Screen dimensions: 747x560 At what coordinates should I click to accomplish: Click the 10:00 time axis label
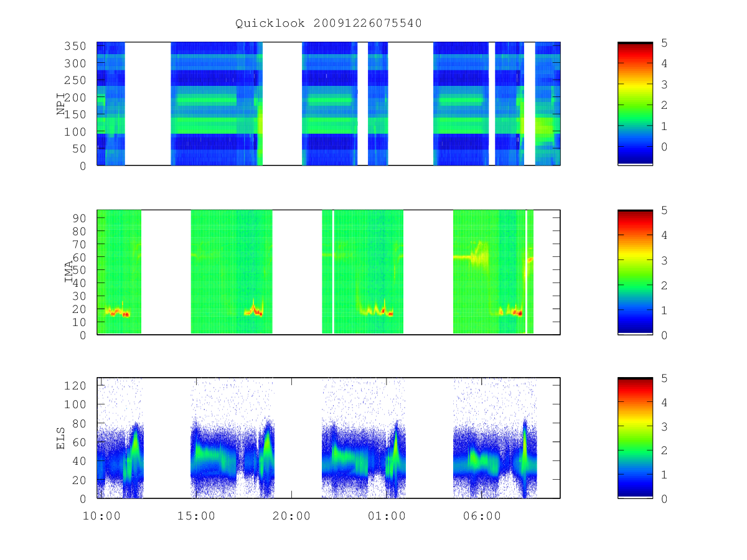pos(101,516)
